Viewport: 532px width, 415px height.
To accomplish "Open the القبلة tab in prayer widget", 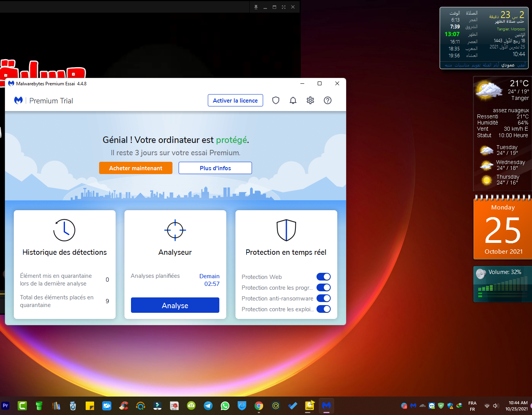I will point(487,65).
